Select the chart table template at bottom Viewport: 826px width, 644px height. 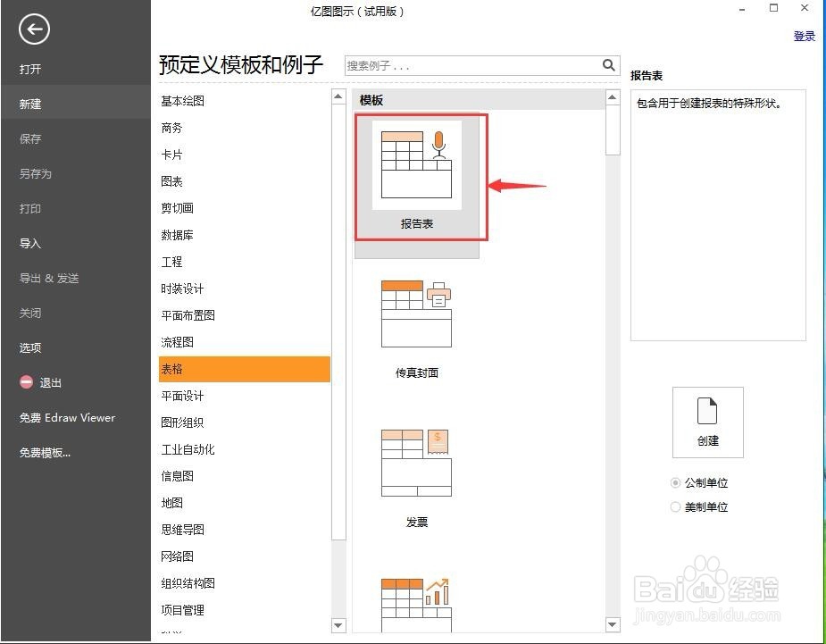coord(417,605)
